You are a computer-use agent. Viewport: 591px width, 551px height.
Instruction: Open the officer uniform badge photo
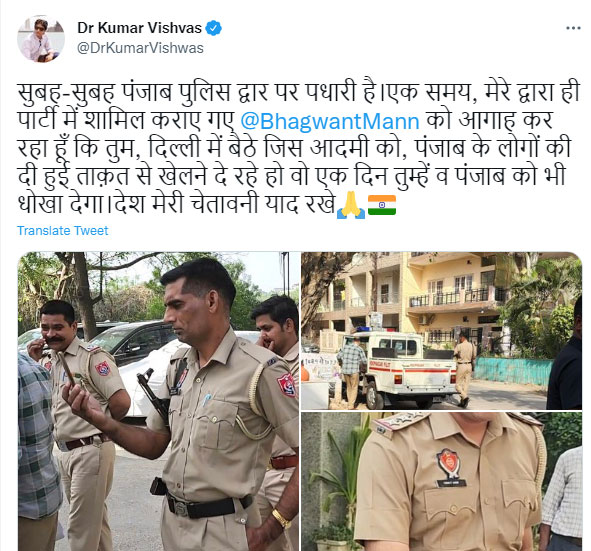pyautogui.click(x=441, y=482)
